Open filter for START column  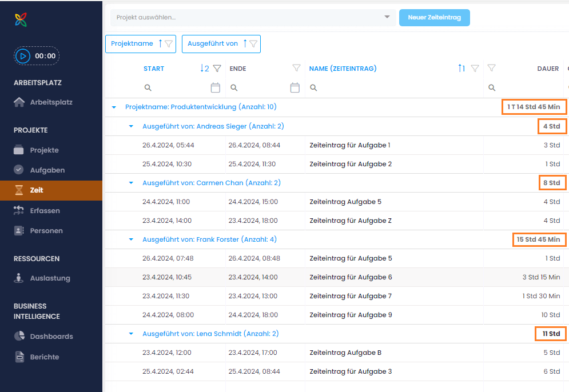pos(217,68)
